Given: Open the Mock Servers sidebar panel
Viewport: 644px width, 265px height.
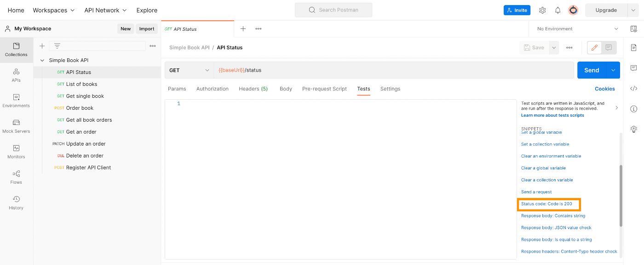Looking at the screenshot, I should (16, 126).
